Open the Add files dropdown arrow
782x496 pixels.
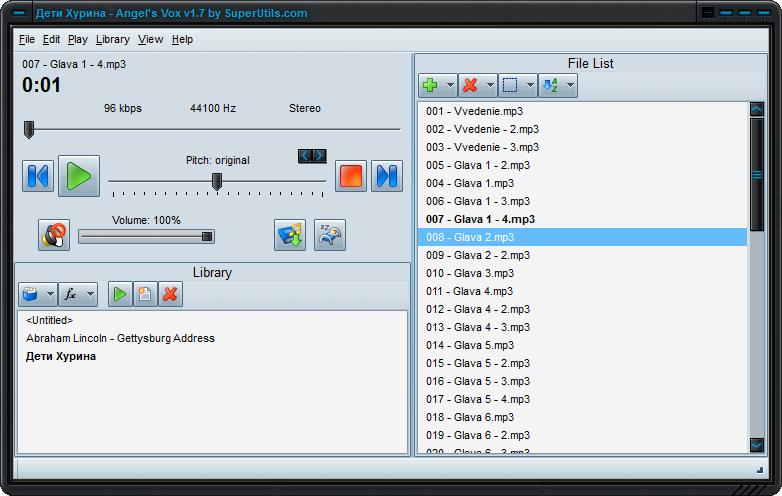[x=450, y=85]
